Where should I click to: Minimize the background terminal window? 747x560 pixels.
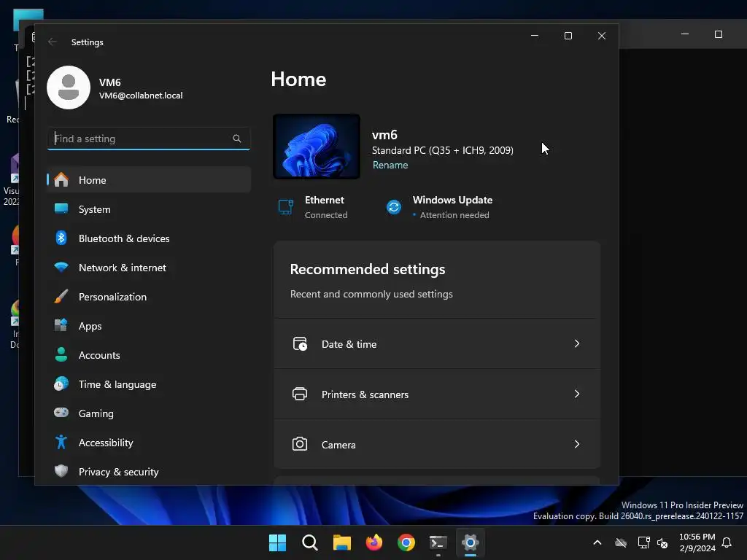684,34
